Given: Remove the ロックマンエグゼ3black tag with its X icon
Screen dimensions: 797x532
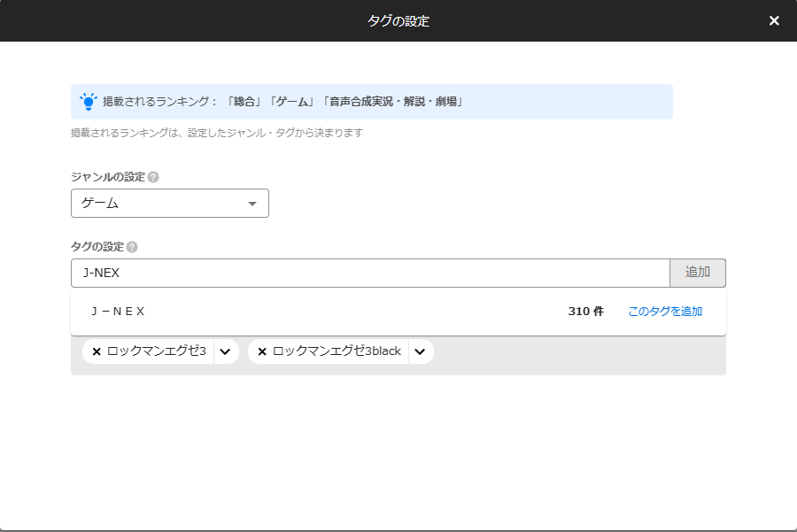Looking at the screenshot, I should click(261, 351).
